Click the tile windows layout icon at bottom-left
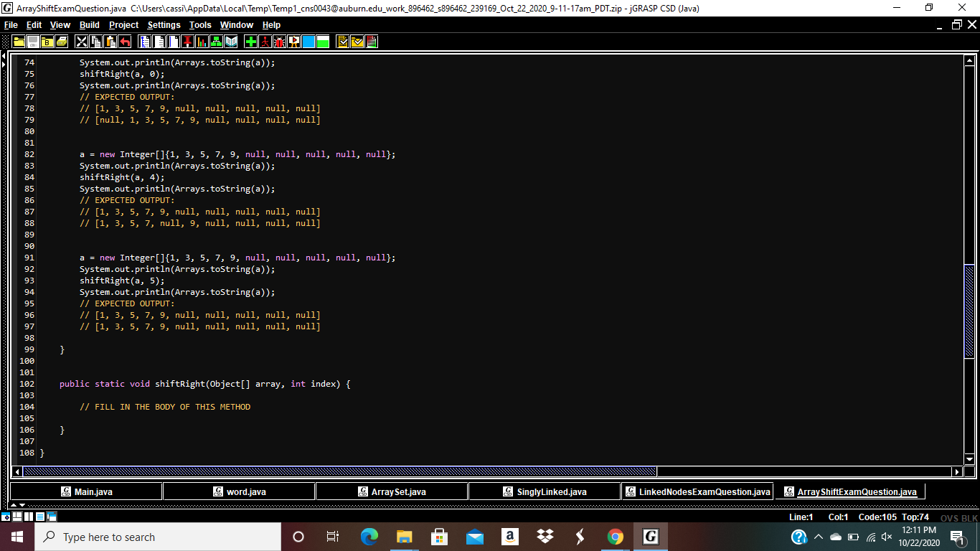 [17, 517]
